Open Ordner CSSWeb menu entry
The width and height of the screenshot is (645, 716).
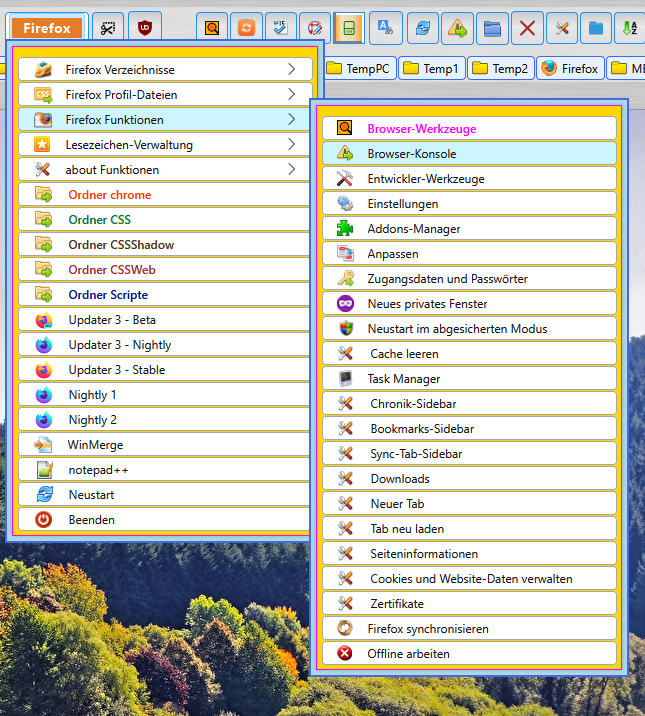pyautogui.click(x=164, y=270)
